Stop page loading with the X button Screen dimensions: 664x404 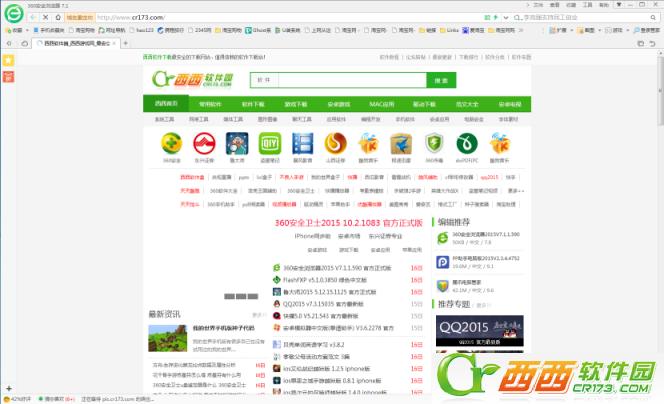coord(46,17)
